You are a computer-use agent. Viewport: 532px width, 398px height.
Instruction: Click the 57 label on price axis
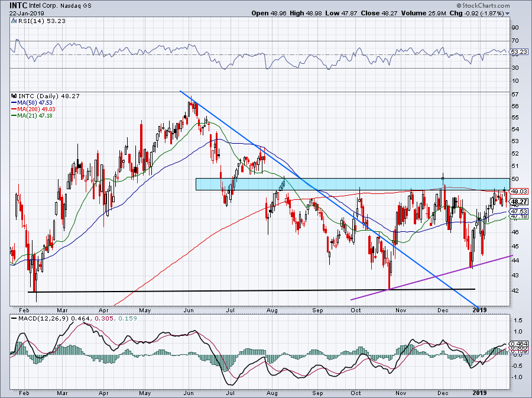tap(515, 94)
